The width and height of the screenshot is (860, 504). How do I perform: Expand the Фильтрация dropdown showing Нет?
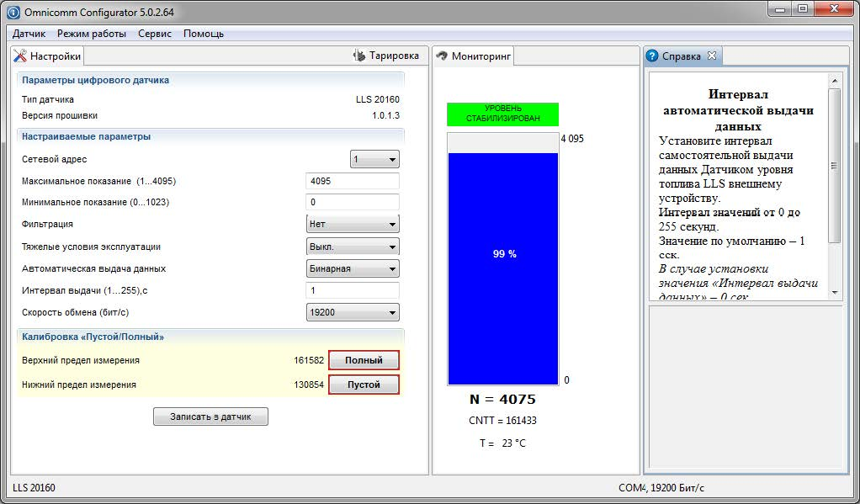[353, 224]
